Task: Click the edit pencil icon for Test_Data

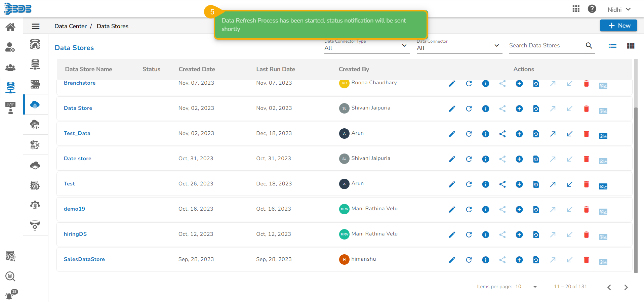Action: click(x=452, y=134)
